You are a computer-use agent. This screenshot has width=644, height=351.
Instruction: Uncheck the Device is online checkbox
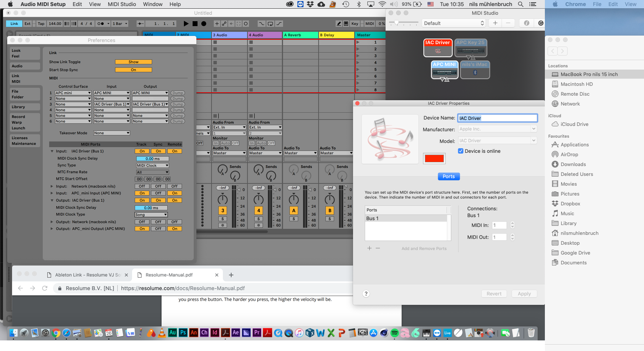point(460,151)
